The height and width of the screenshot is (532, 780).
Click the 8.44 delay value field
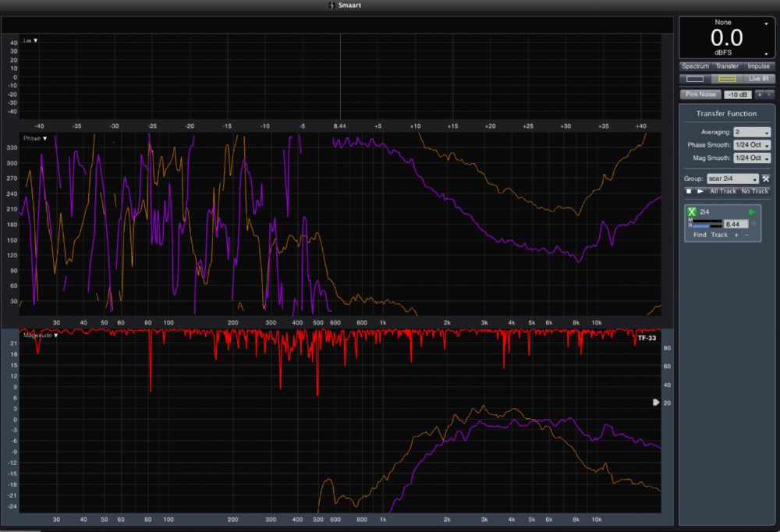(736, 224)
